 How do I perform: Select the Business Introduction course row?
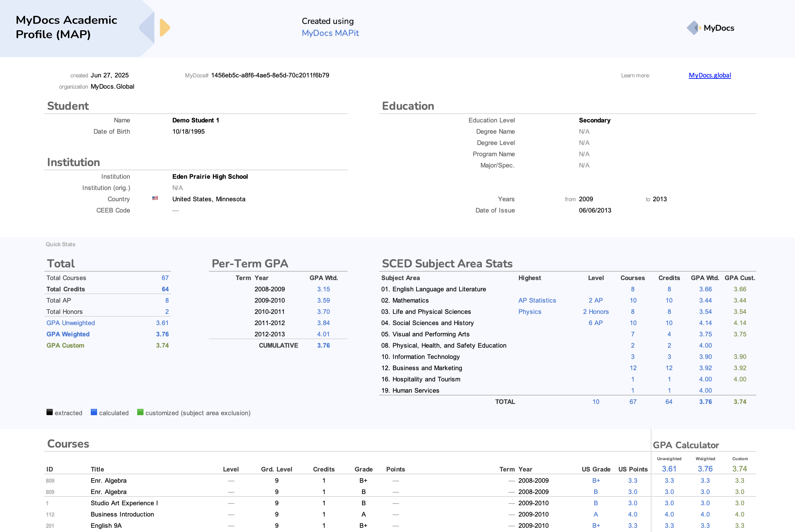coord(122,514)
